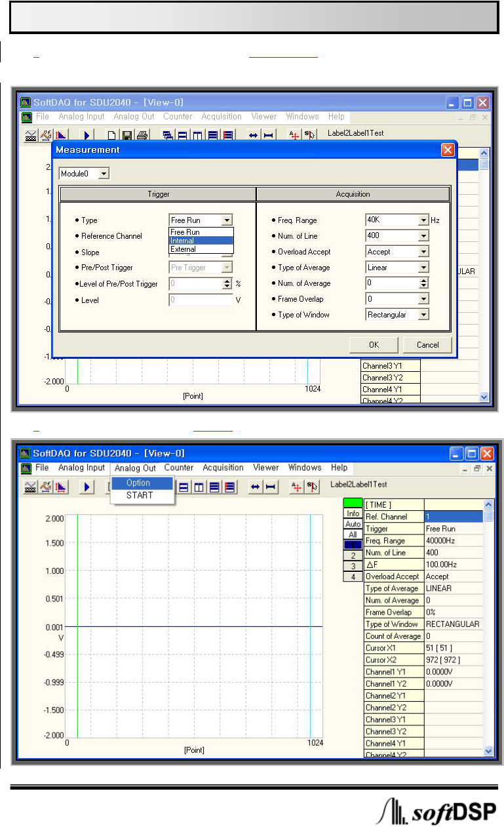Click the red-blue spectrum icon in upper toolbar

[x=60, y=135]
